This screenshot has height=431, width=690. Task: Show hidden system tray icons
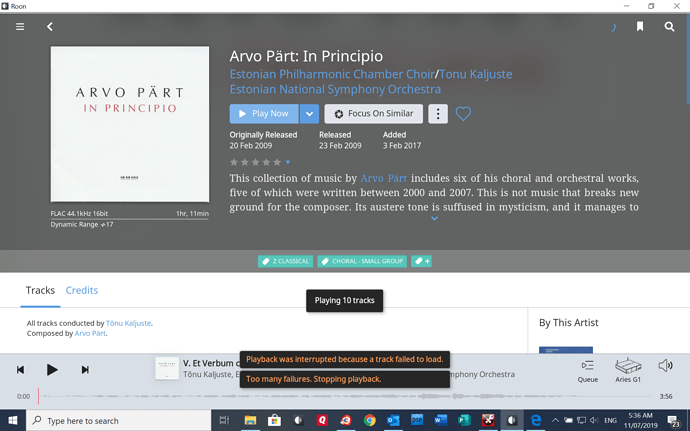coord(555,420)
